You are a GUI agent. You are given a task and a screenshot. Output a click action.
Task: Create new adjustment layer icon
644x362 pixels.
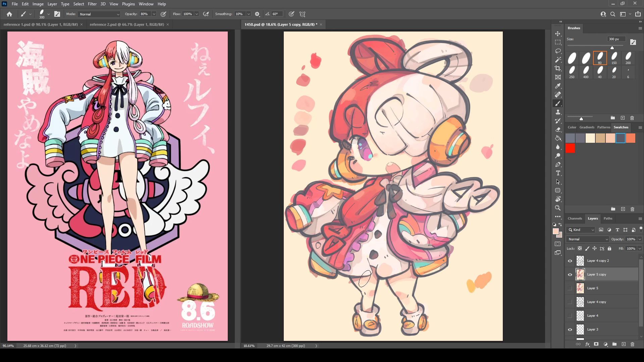605,344
